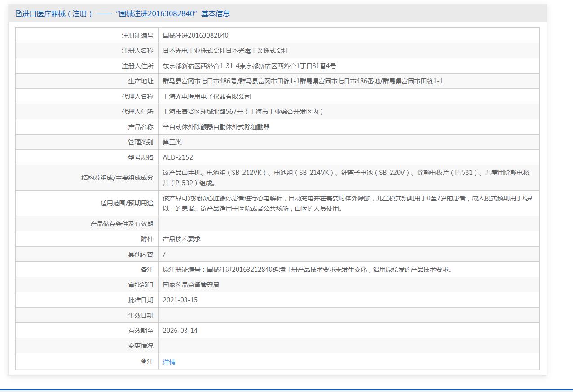Select the approving department 国家药品监督管理局

click(x=191, y=285)
